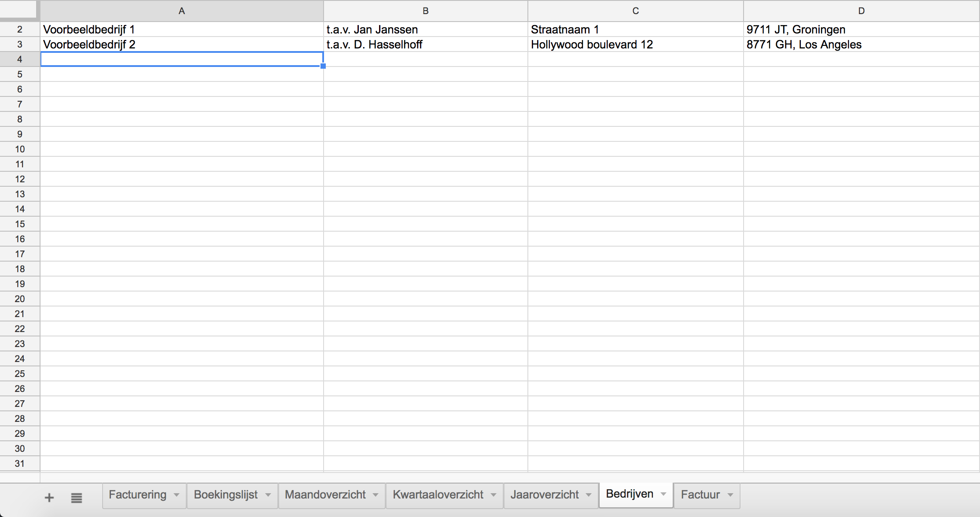
Task: Open dropdown arrow on Facturering tab
Action: (x=177, y=495)
